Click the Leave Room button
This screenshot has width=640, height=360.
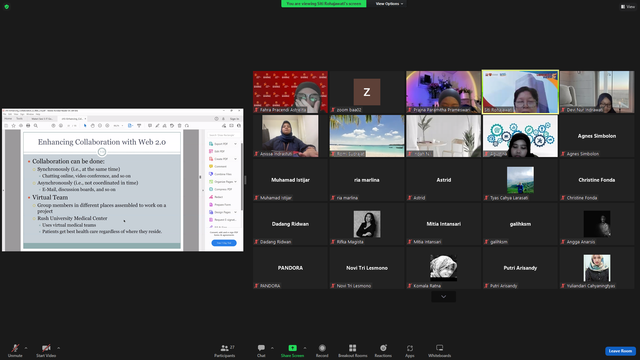tap(620, 351)
